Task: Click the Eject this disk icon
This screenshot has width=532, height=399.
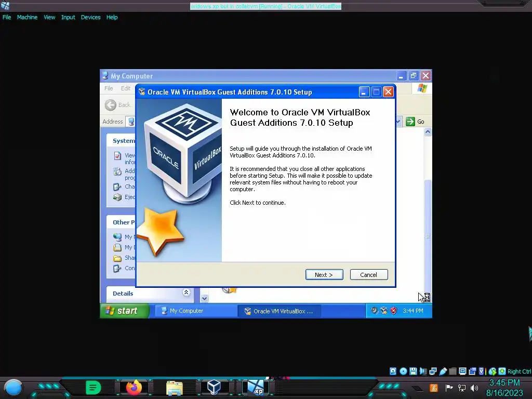Action: 117,197
